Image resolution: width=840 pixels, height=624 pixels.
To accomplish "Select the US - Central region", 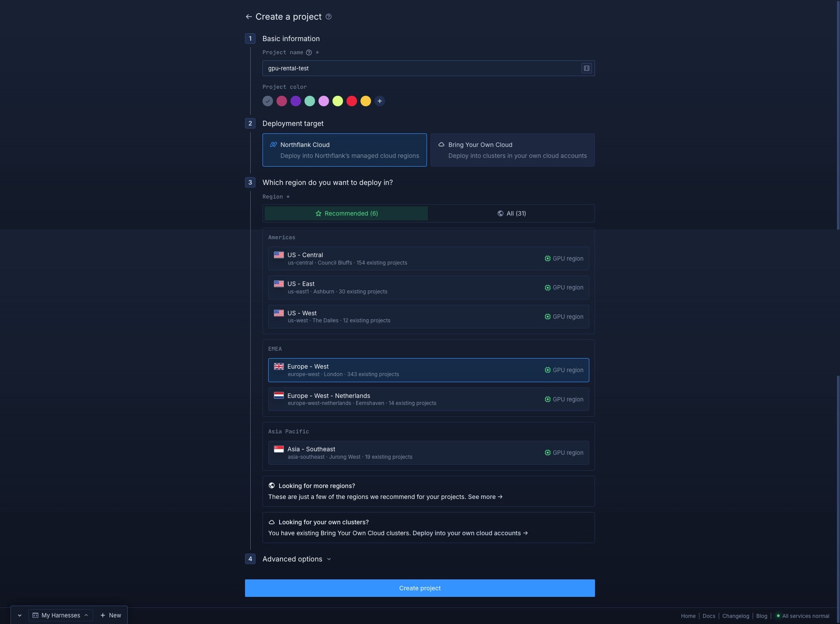I will 428,258.
